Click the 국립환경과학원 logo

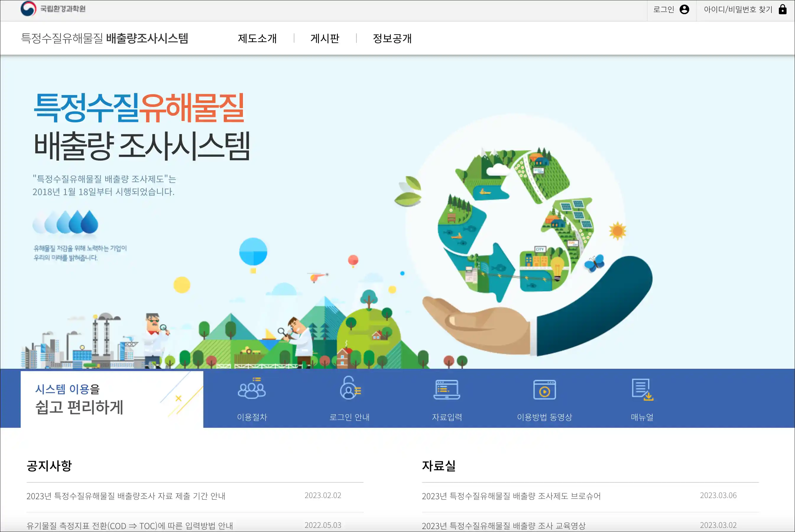(53, 9)
